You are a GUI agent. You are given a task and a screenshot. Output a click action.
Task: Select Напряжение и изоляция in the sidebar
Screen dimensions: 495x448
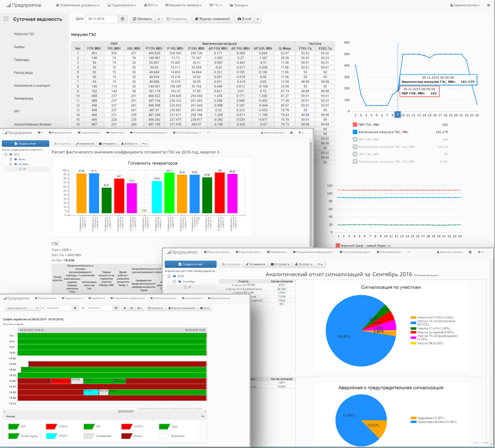click(x=32, y=86)
